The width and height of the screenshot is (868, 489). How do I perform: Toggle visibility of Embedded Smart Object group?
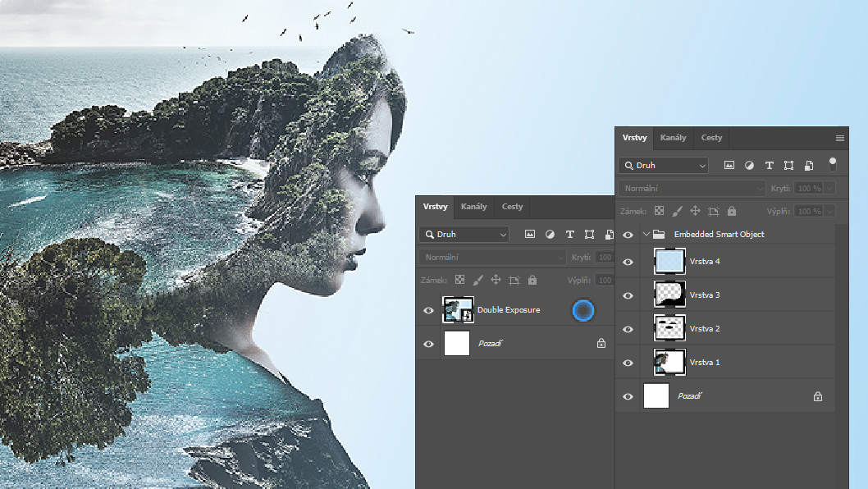click(x=628, y=235)
